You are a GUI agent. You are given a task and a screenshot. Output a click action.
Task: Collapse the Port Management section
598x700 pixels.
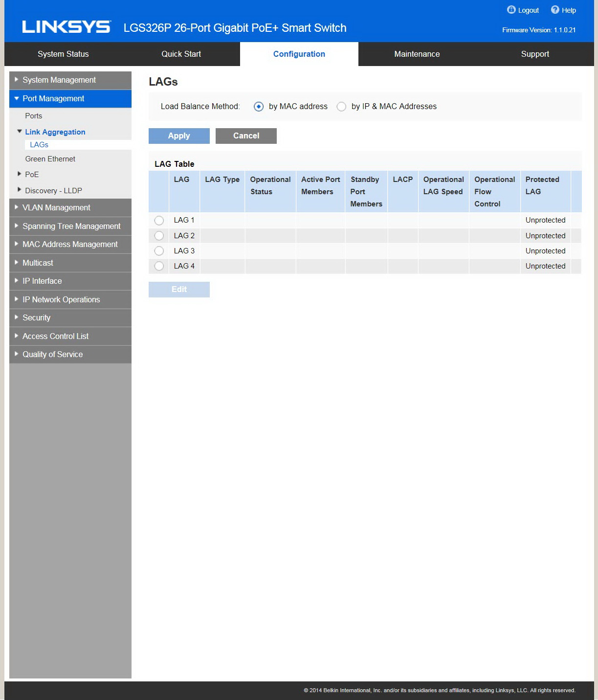[x=70, y=99]
